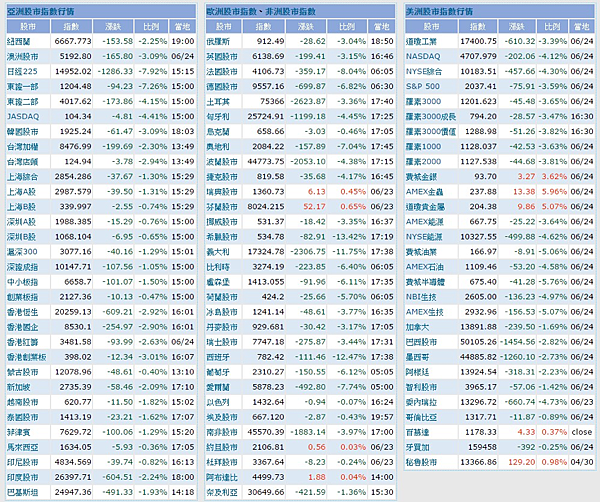Open the 韓國股市 link
600x502 pixels.
(x=23, y=132)
